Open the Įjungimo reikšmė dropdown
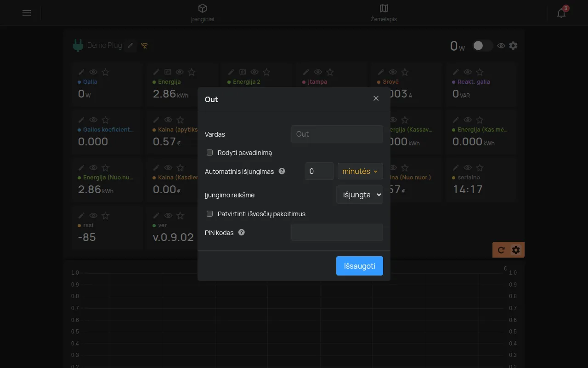 coord(360,195)
